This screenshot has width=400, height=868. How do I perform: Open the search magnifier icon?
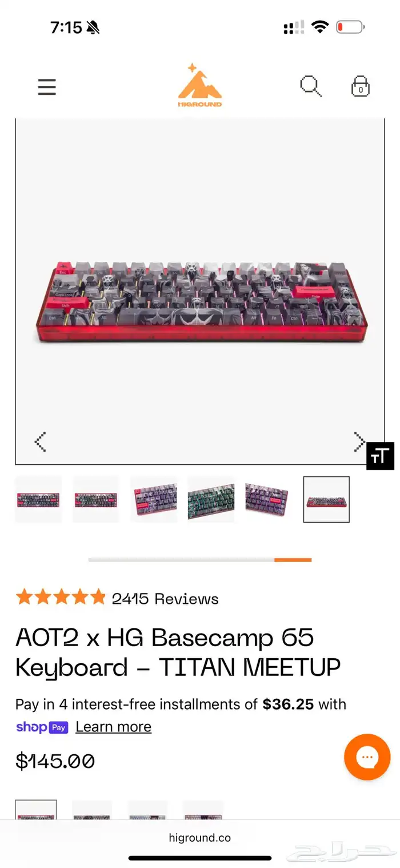coord(311,86)
